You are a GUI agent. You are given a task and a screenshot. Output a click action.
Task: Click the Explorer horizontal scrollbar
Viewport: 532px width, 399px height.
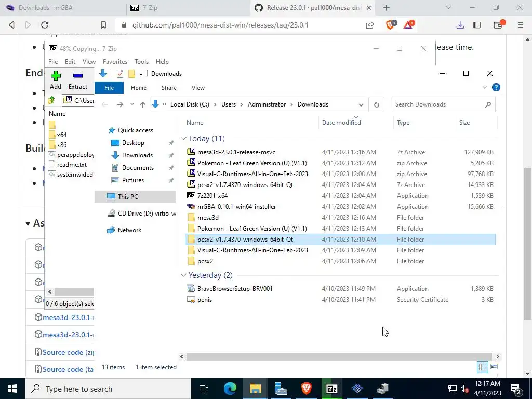pyautogui.click(x=339, y=356)
